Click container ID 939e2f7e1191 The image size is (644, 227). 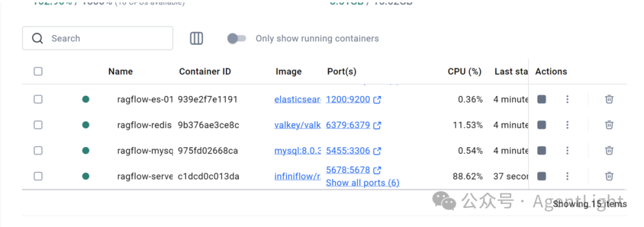click(208, 99)
